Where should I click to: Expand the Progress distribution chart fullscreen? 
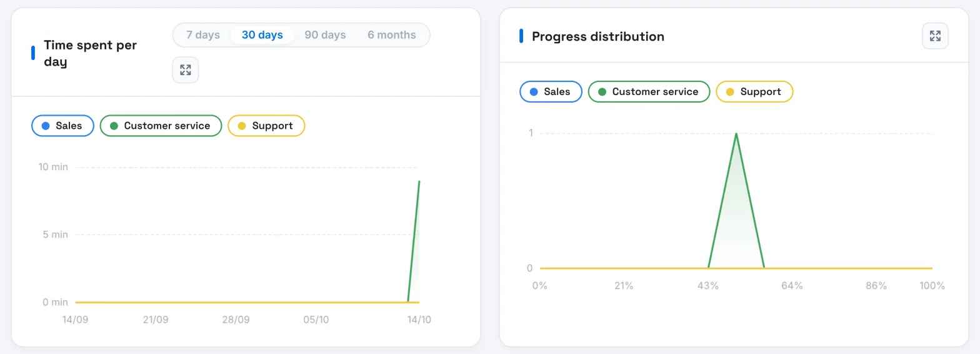click(x=935, y=36)
